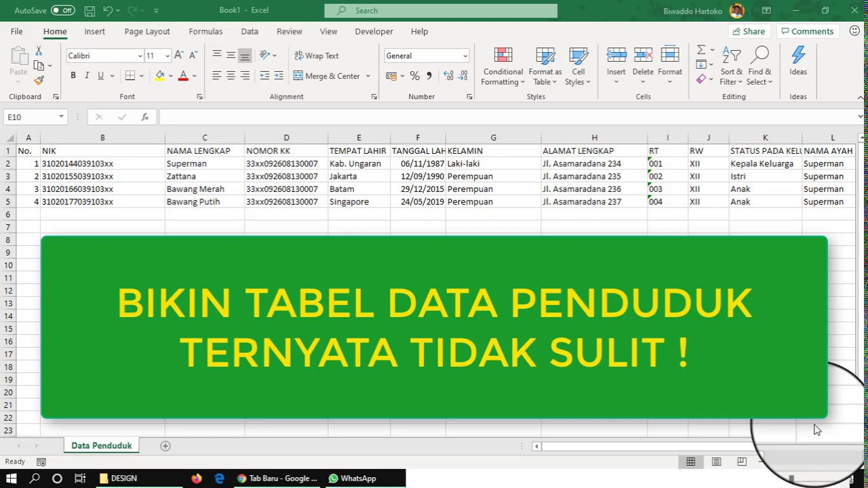Screen dimensions: 868x488
Task: Click Decrease Decimal icon
Action: pos(463,76)
